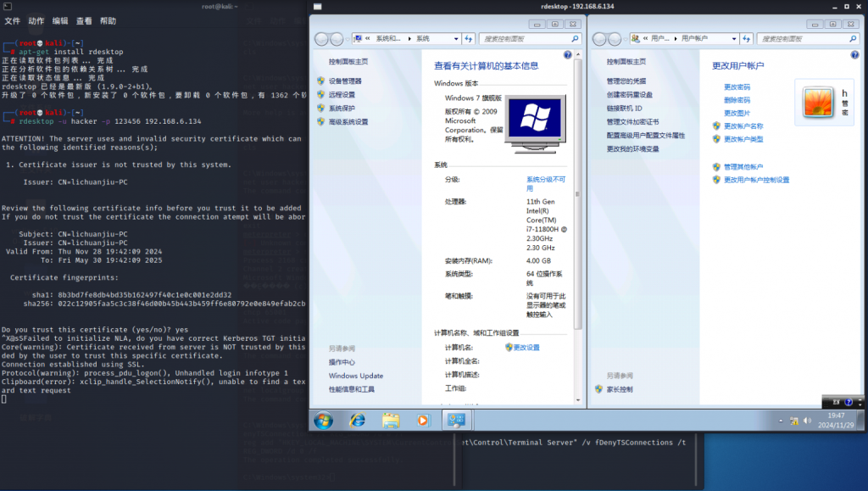Open 管理您的凭据 in User Accounts sidebar
The width and height of the screenshot is (868, 491).
[626, 81]
